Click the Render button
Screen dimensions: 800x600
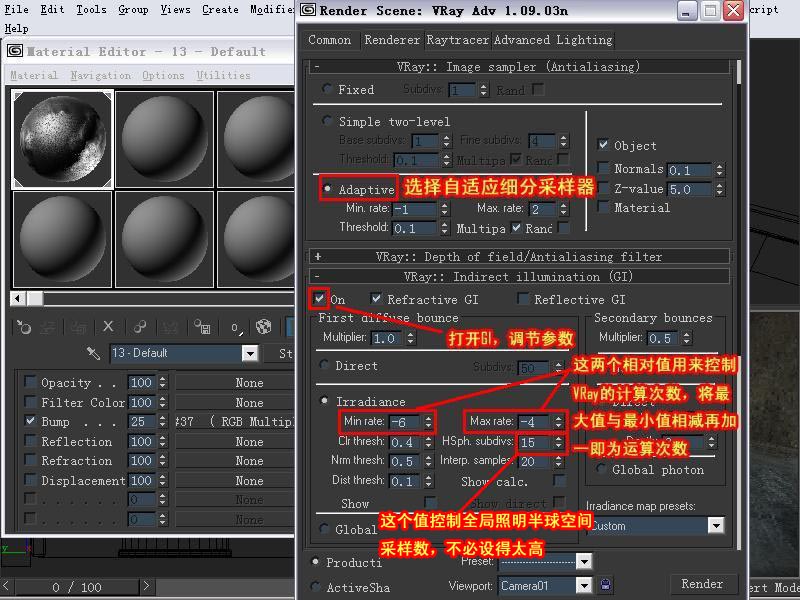click(x=702, y=584)
